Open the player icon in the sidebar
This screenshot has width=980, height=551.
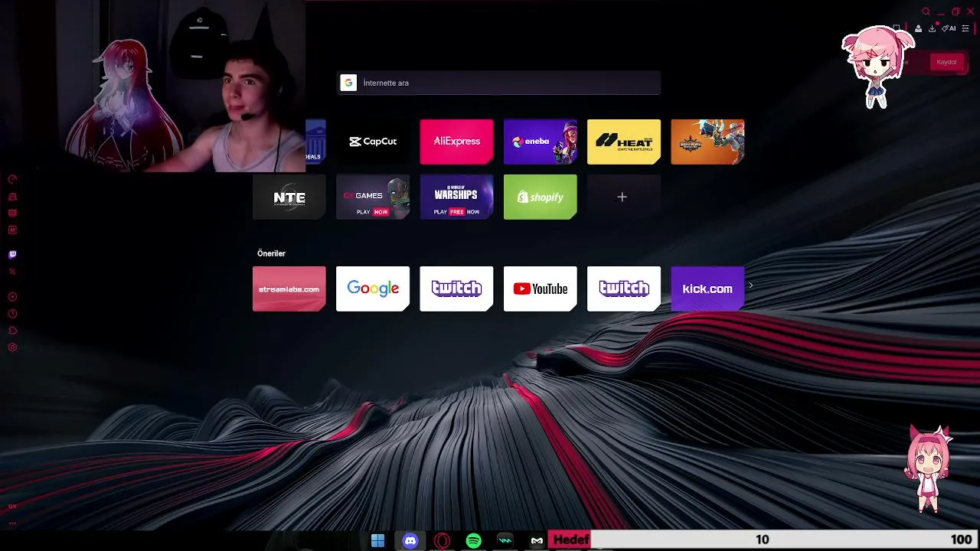coord(12,297)
